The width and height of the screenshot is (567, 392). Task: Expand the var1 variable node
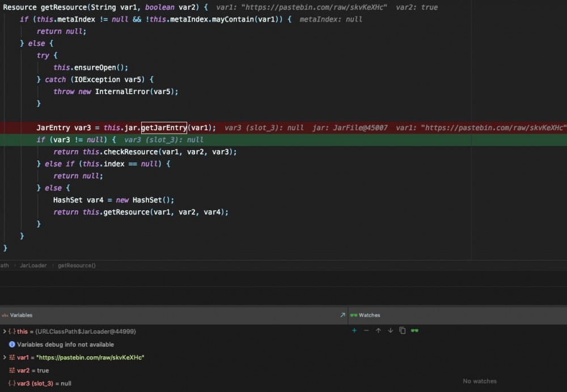point(5,357)
